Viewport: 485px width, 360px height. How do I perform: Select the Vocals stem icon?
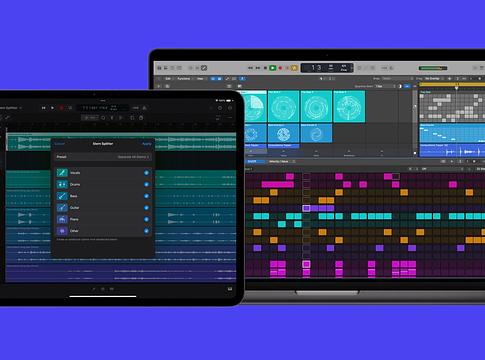point(62,173)
